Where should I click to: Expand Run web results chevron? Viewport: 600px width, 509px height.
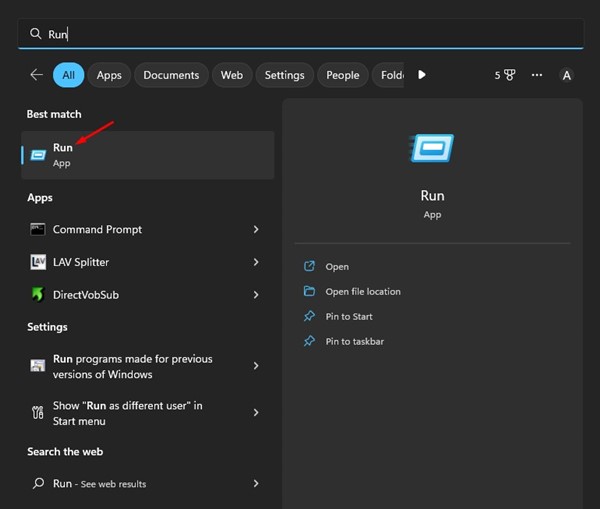point(256,484)
